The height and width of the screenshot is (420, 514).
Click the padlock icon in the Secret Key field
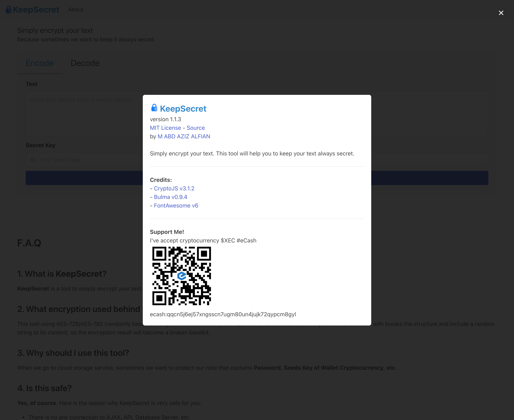pos(33,159)
